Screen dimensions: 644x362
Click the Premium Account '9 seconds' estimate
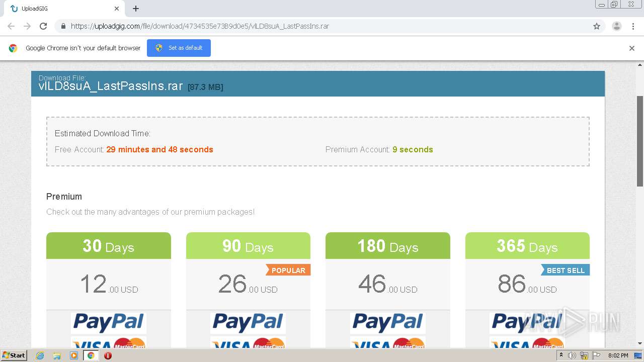[413, 149]
